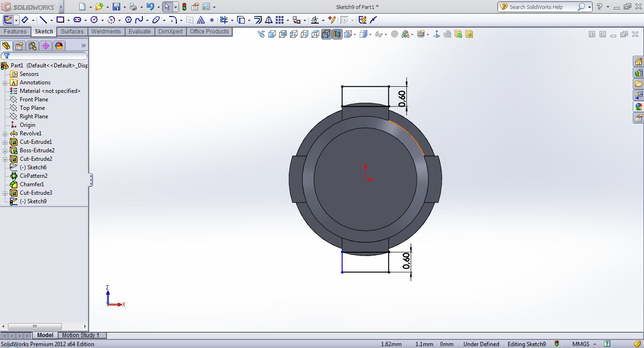
Task: Open the ConfigurationManager panel tab
Action: [x=32, y=46]
